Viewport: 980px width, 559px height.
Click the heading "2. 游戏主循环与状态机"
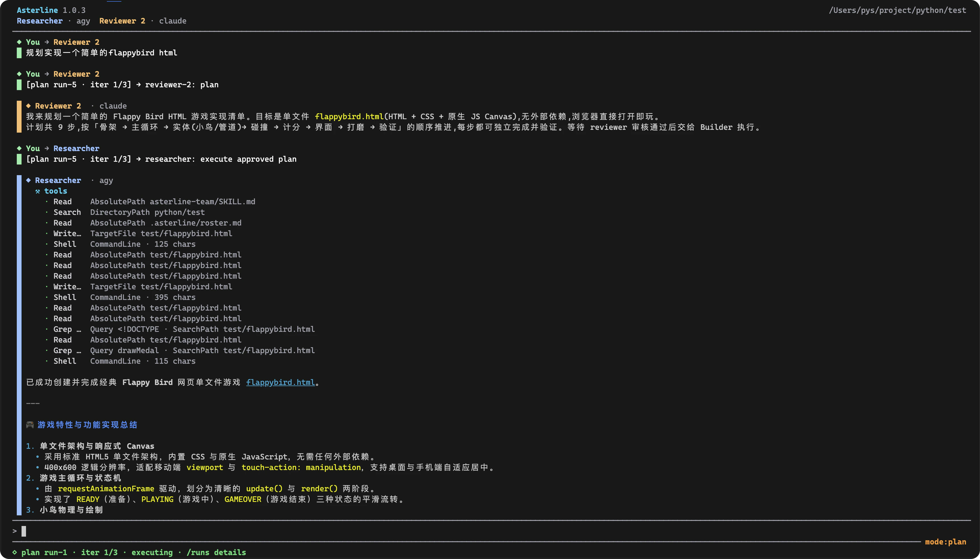[74, 478]
